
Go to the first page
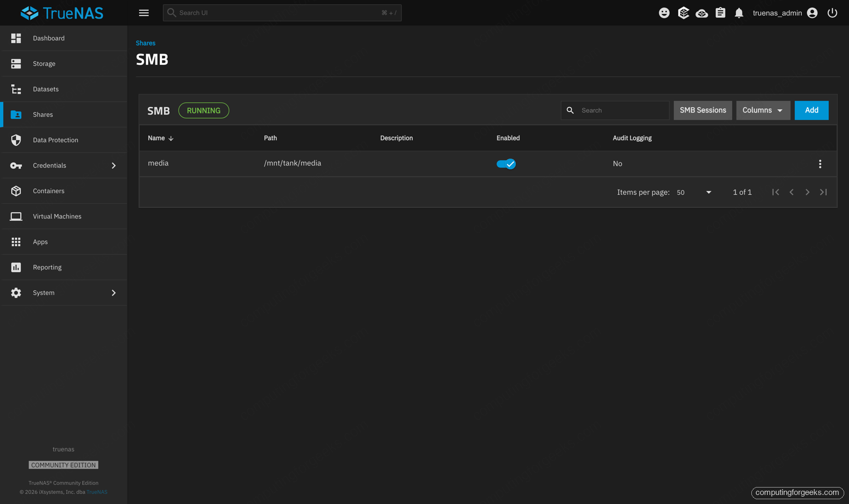[x=775, y=192]
